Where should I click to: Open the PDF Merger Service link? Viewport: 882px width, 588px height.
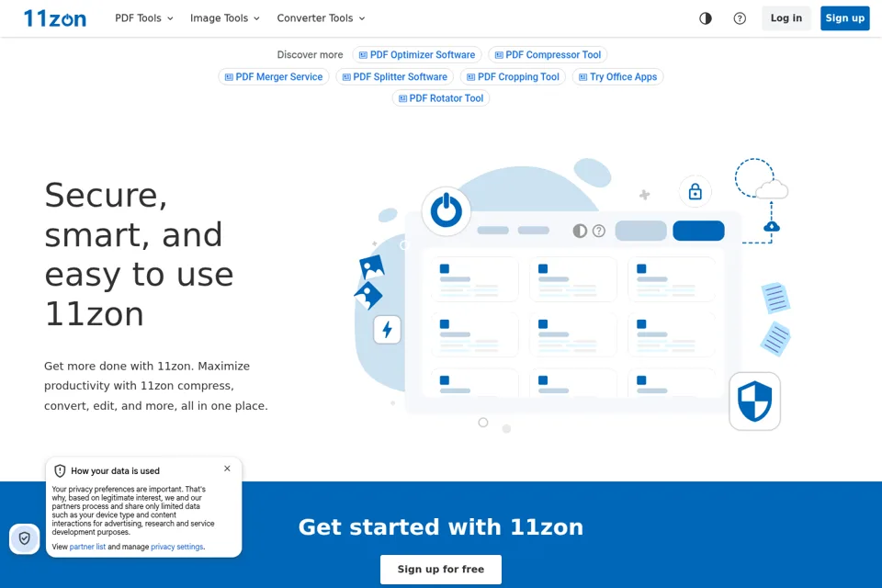[x=274, y=76]
